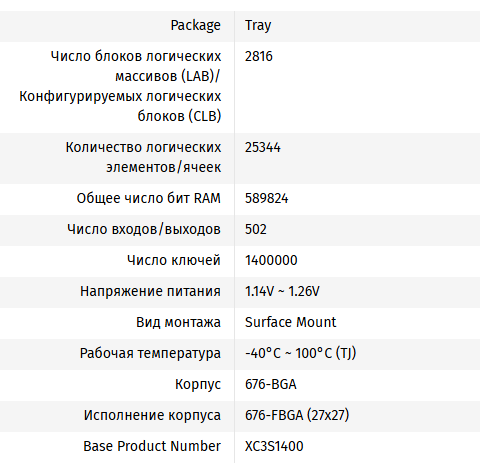
Task: Select the RAM bits value 589824
Action: [x=266, y=198]
